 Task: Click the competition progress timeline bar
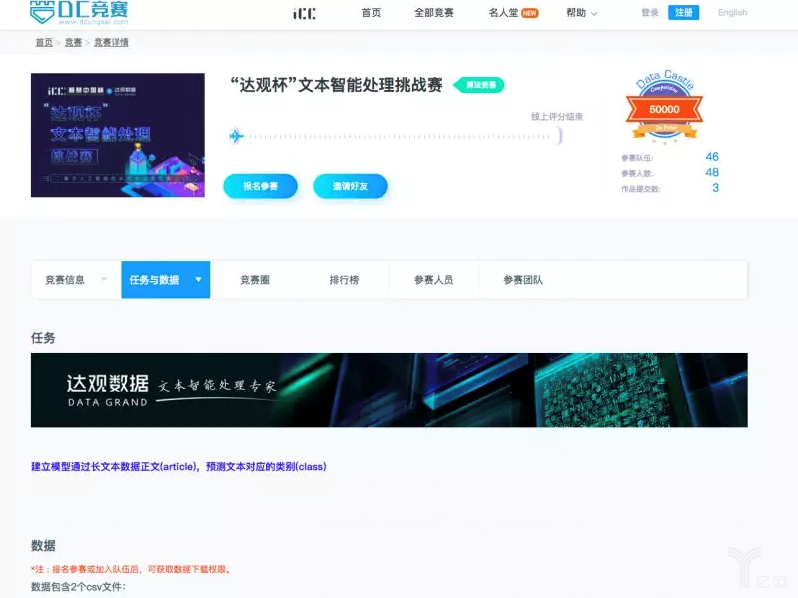(395, 136)
